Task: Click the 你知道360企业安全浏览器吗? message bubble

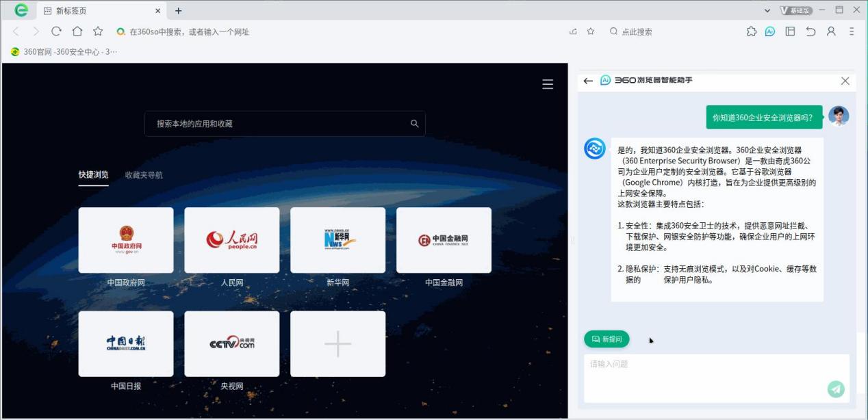Action: [764, 117]
